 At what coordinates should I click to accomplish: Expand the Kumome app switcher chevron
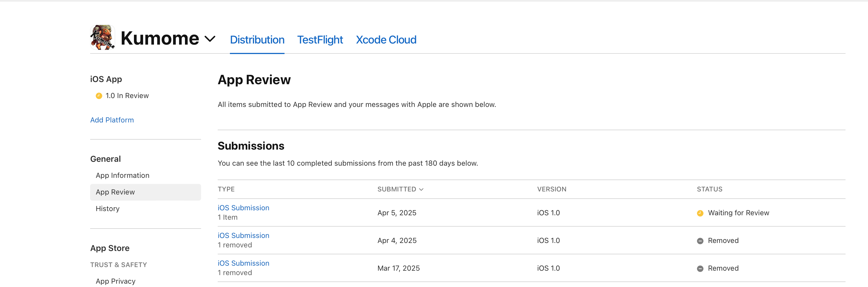pyautogui.click(x=210, y=39)
